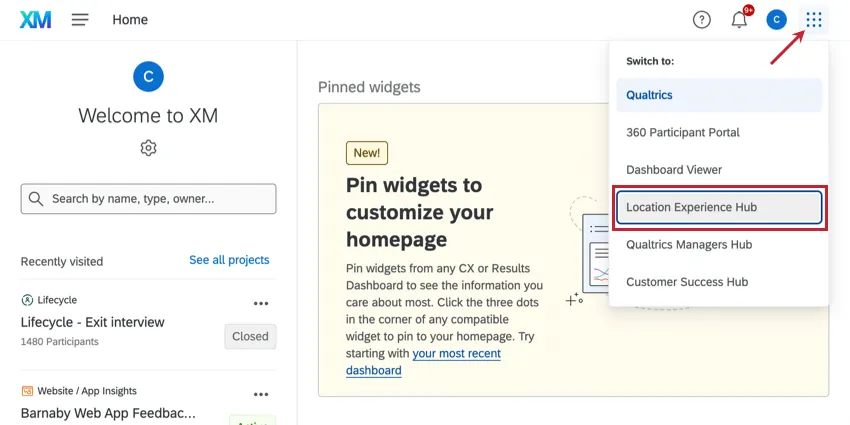This screenshot has width=850, height=425.
Task: Open the account avatar in top bar
Action: [777, 20]
